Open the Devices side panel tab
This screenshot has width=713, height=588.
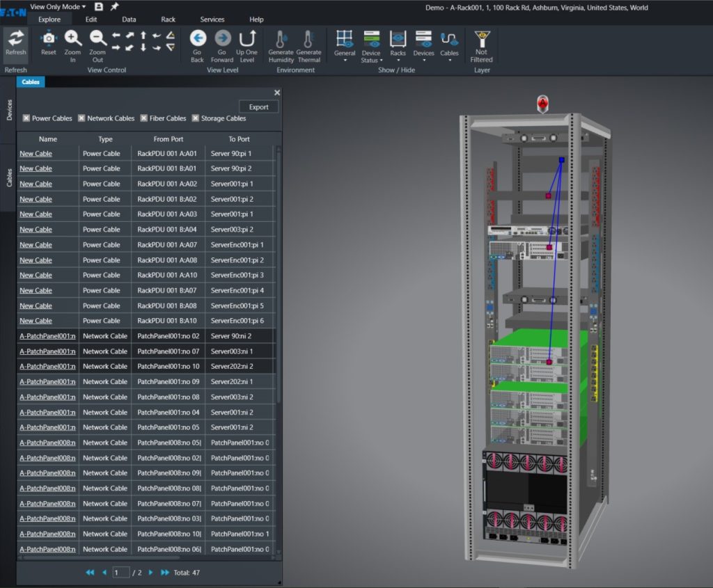(x=9, y=109)
